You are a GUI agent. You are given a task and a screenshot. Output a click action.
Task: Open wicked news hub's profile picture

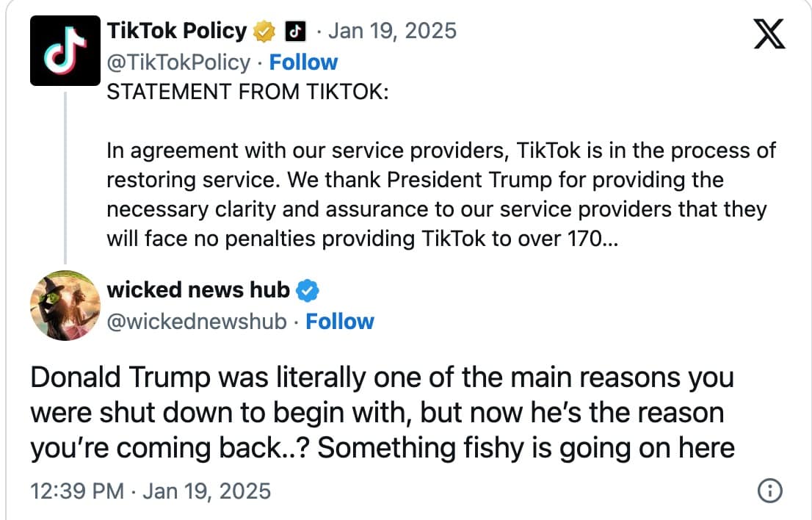tap(65, 304)
